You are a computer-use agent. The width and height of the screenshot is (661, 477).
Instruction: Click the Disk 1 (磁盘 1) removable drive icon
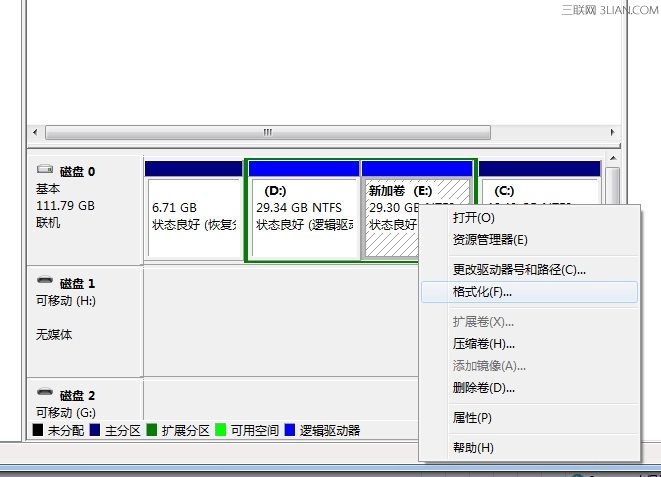pyautogui.click(x=46, y=282)
